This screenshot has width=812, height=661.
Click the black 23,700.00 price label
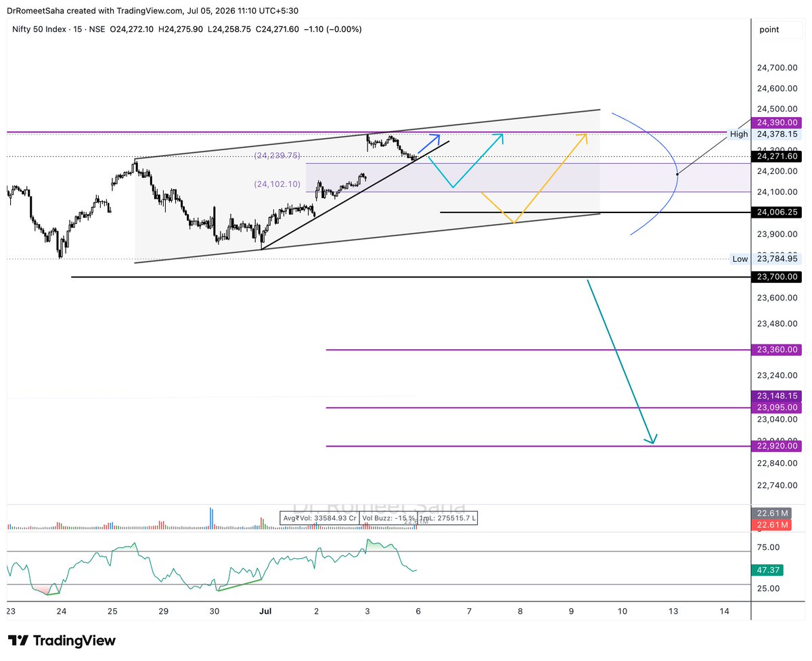(x=777, y=277)
